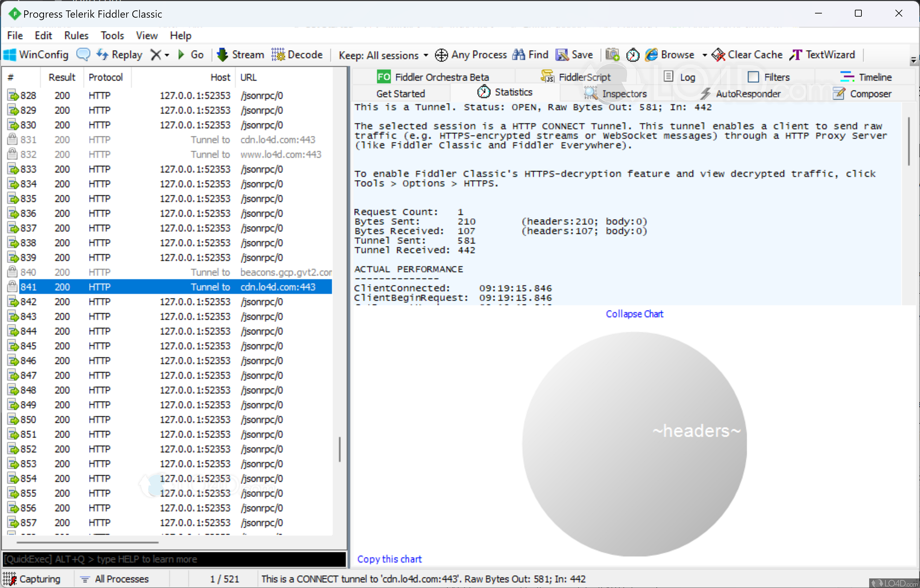The width and height of the screenshot is (920, 588).
Task: Open the Tools menu
Action: tap(112, 36)
